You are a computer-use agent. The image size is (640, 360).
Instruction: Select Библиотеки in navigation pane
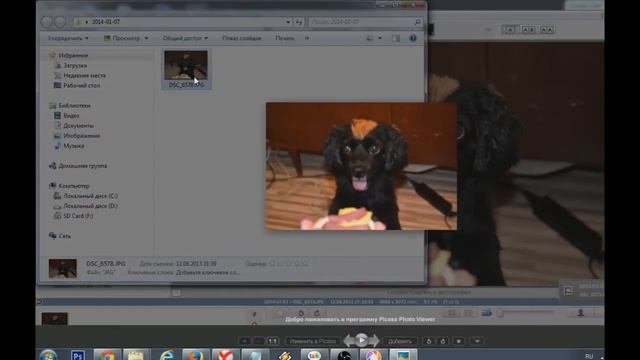74,105
